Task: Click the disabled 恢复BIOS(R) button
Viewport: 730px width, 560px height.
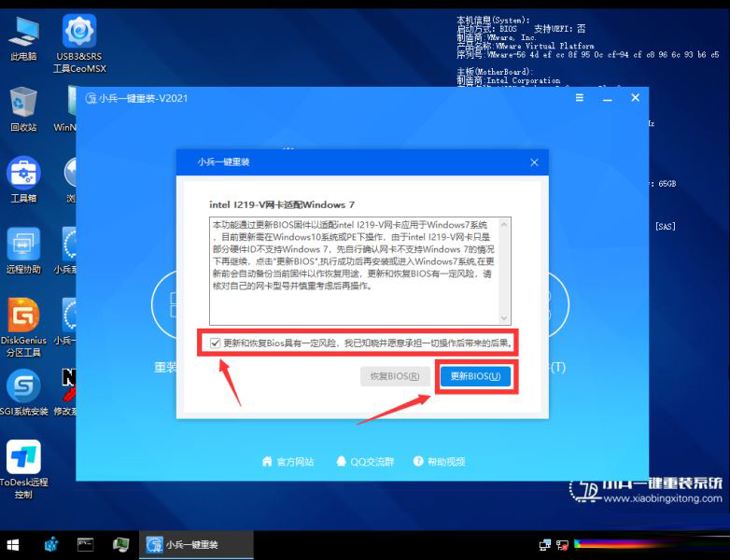Action: pyautogui.click(x=394, y=376)
